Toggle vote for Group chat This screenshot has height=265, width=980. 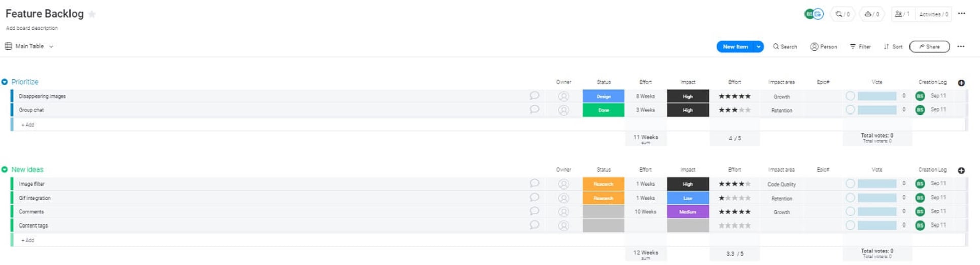pyautogui.click(x=850, y=109)
